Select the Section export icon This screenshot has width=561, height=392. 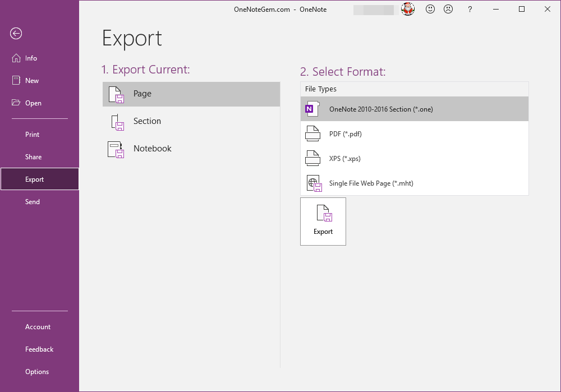tap(116, 121)
